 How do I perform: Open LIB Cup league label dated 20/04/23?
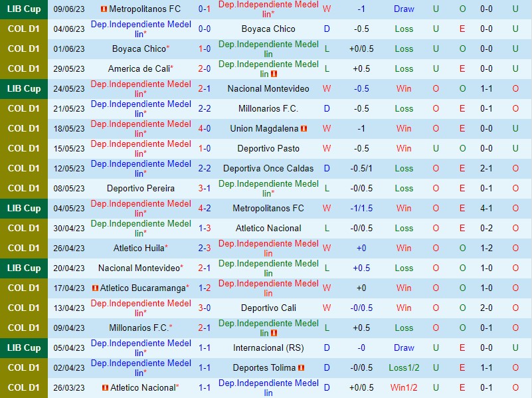click(24, 268)
